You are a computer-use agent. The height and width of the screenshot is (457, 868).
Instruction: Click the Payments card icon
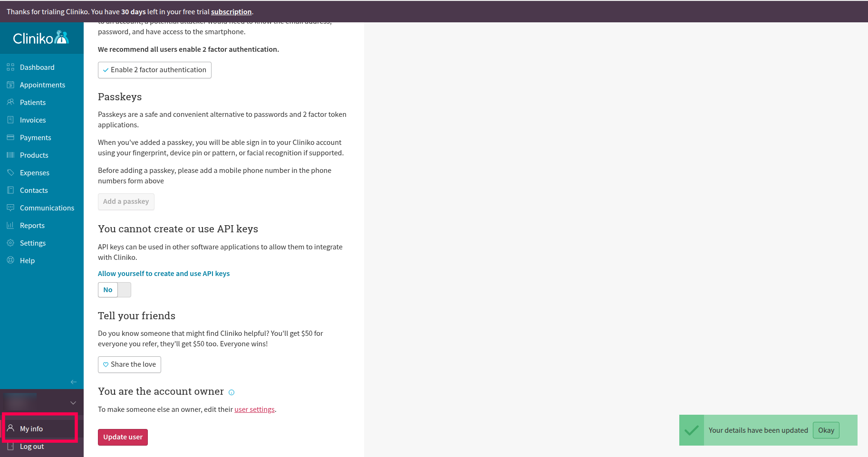(x=10, y=138)
